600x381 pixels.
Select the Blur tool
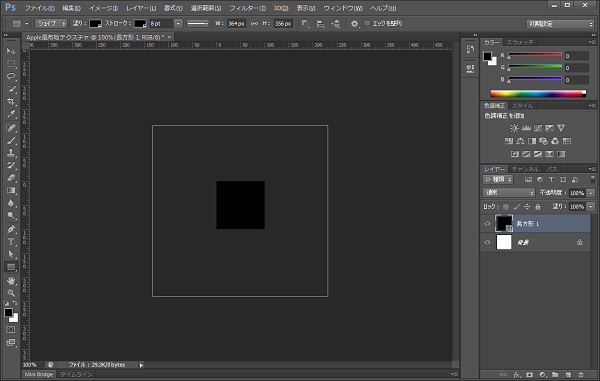[11, 203]
